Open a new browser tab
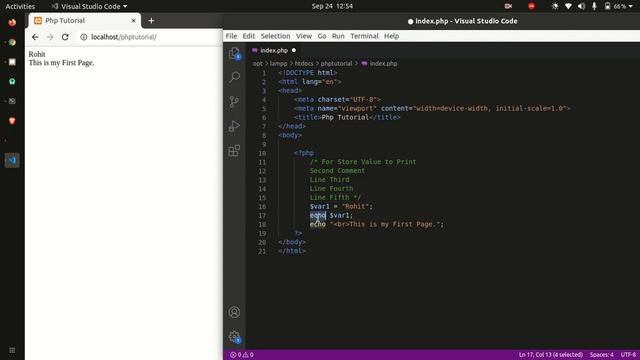The image size is (640, 360). click(151, 20)
